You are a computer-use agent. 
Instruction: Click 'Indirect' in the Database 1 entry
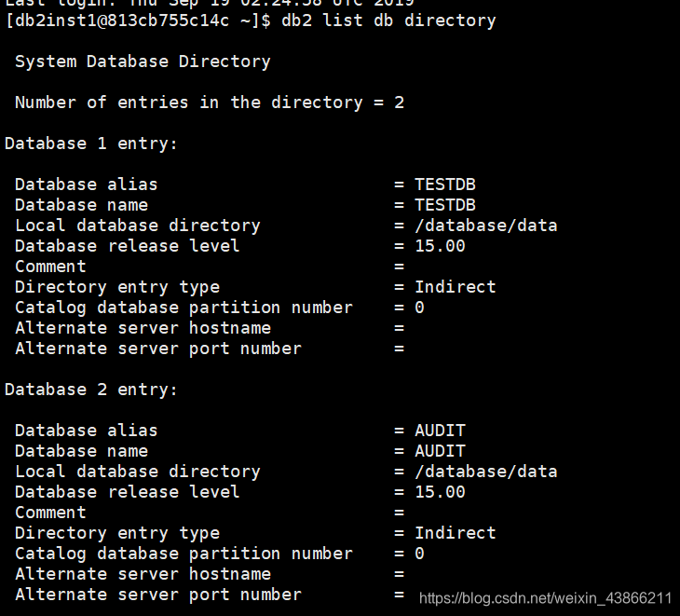(x=455, y=287)
